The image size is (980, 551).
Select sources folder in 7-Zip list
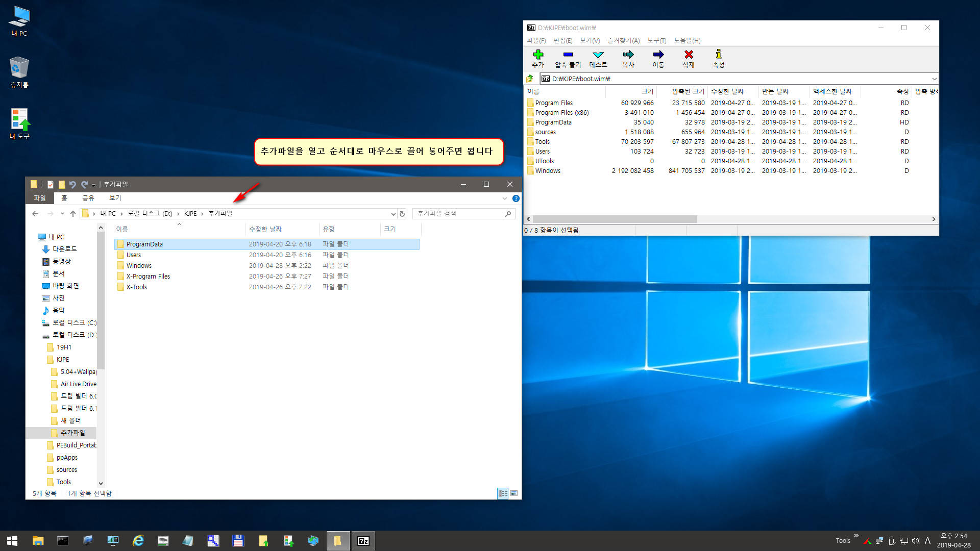(545, 132)
